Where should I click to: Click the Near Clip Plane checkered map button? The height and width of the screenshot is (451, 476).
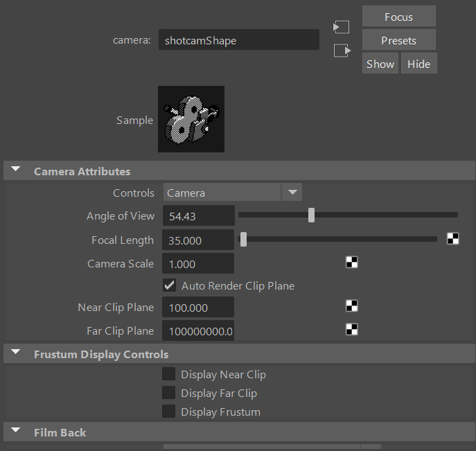tap(352, 306)
